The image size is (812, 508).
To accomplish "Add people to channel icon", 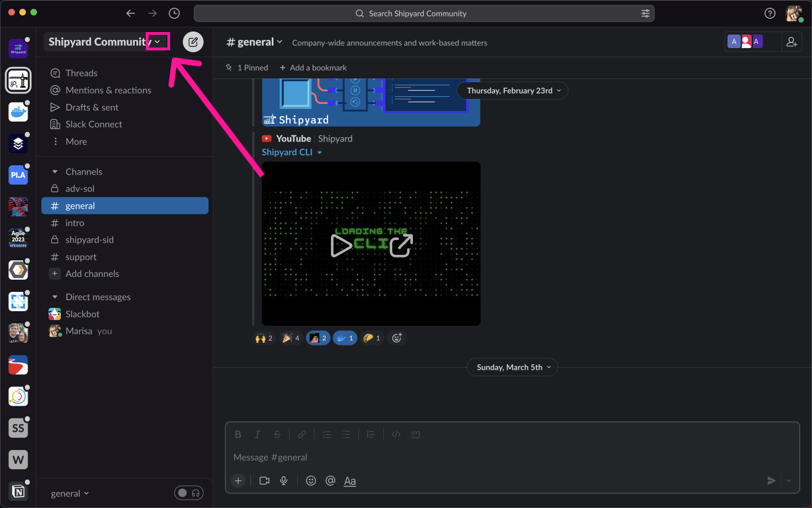I will click(792, 41).
